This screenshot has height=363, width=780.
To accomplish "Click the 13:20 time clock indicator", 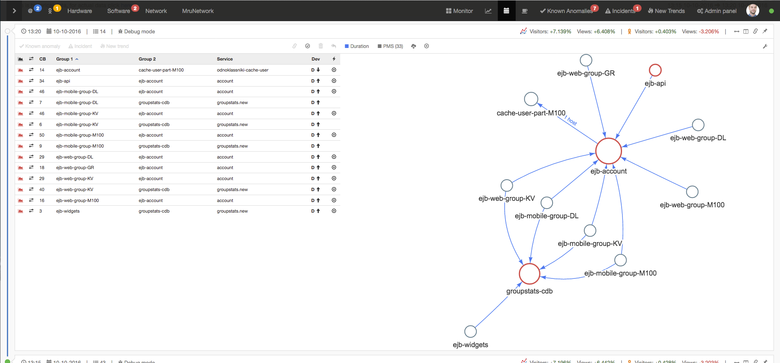I will (31, 31).
